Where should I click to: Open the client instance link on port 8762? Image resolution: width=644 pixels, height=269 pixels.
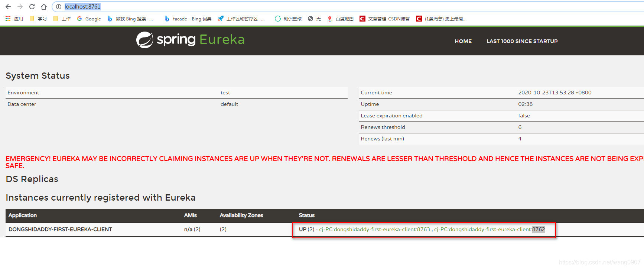click(489, 229)
